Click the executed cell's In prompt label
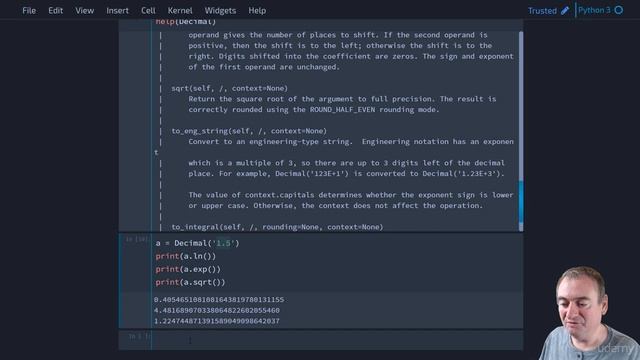The width and height of the screenshot is (640, 360). click(x=137, y=239)
